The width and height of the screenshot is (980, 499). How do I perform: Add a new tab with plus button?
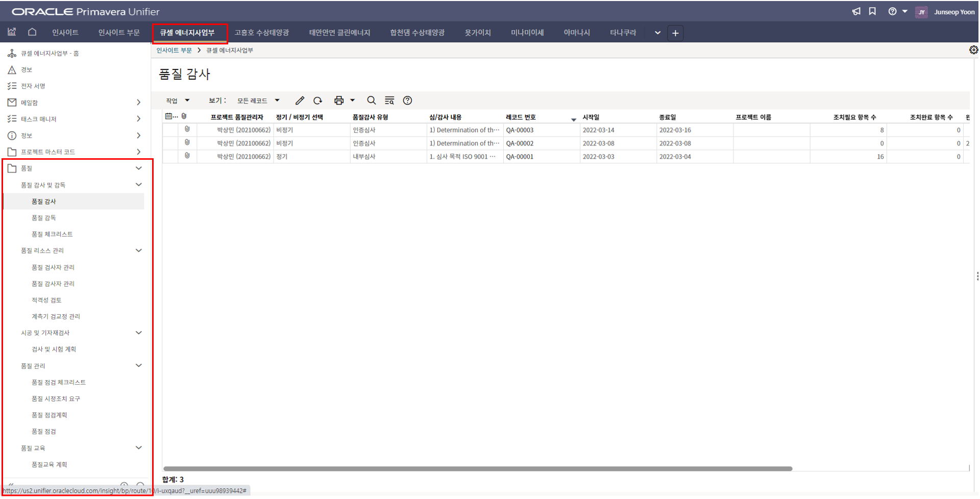[675, 33]
